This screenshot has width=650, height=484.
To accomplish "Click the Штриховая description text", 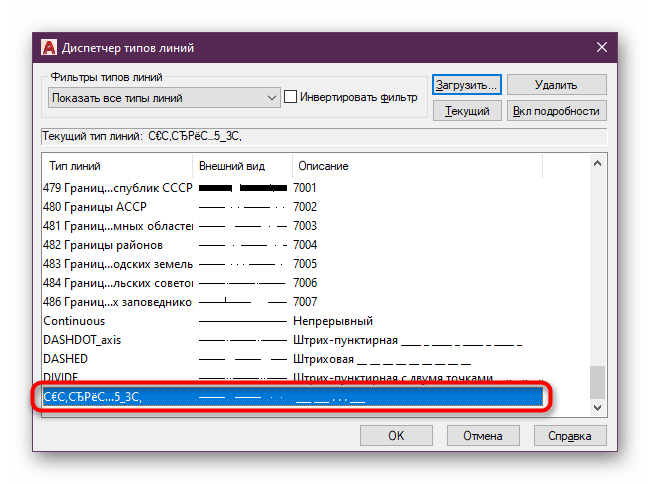I will point(323,359).
